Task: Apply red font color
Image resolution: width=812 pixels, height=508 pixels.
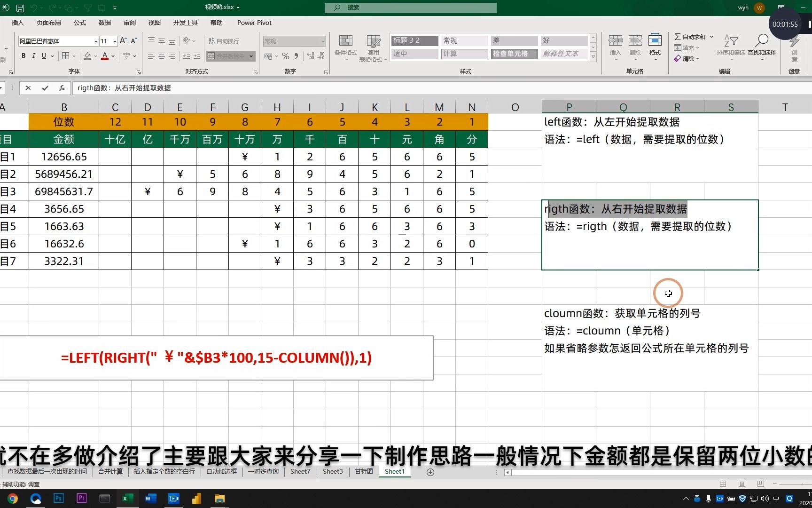Action: (105, 56)
